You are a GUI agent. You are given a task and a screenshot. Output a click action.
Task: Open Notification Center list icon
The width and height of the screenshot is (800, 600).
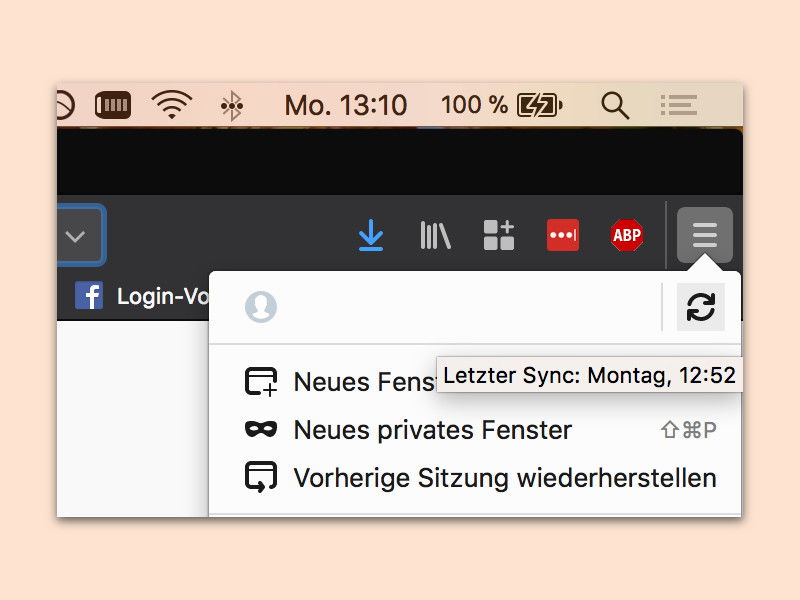(x=679, y=106)
